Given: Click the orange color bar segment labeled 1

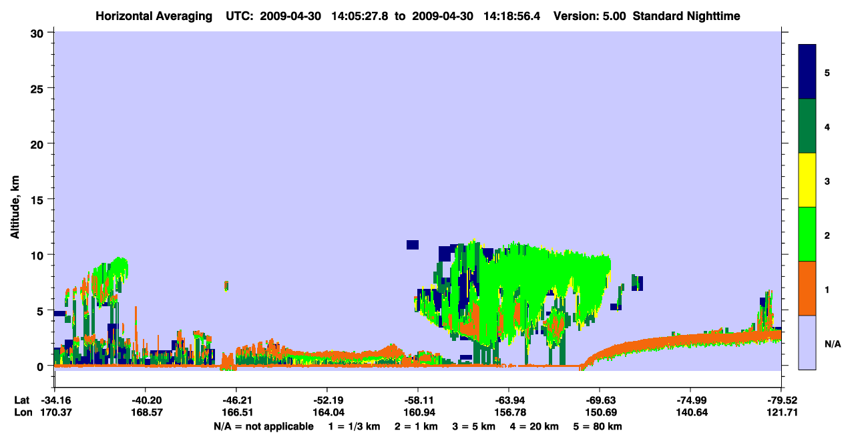Looking at the screenshot, I should coord(807,288).
